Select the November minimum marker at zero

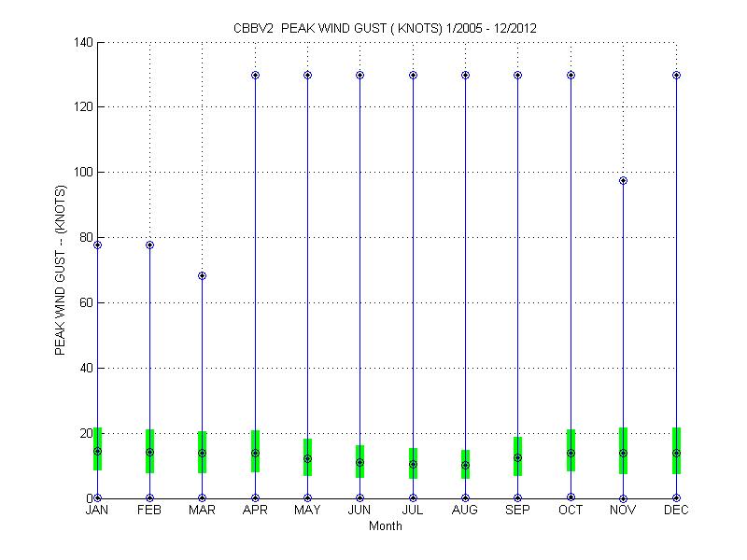coord(623,498)
